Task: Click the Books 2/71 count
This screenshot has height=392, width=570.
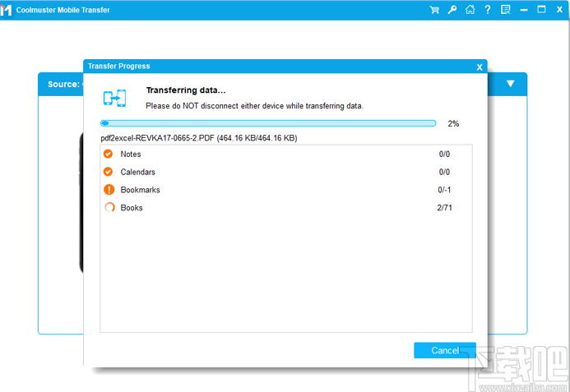Action: [x=444, y=208]
